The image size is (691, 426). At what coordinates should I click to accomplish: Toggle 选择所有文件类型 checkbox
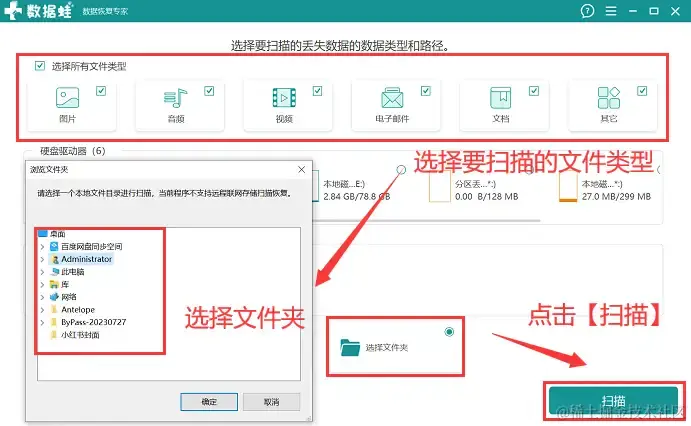tap(40, 66)
